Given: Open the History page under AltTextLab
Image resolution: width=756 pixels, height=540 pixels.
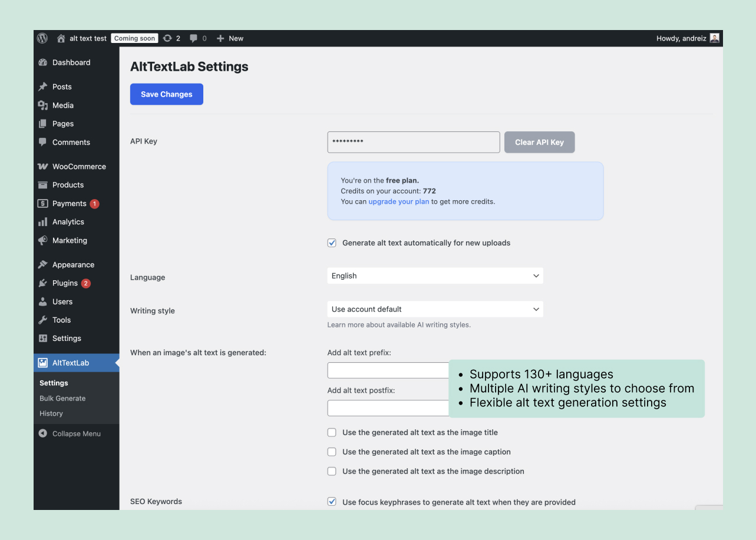Looking at the screenshot, I should [x=51, y=413].
